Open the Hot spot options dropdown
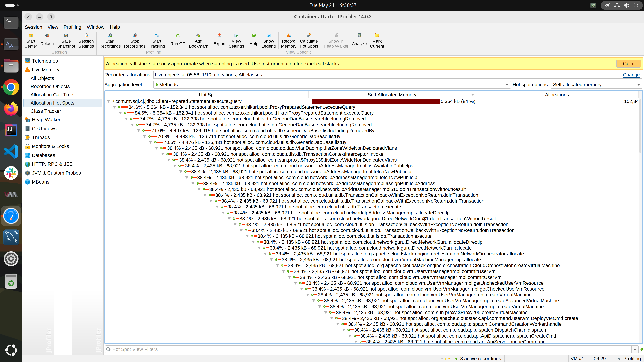644x362 pixels. coord(596,85)
